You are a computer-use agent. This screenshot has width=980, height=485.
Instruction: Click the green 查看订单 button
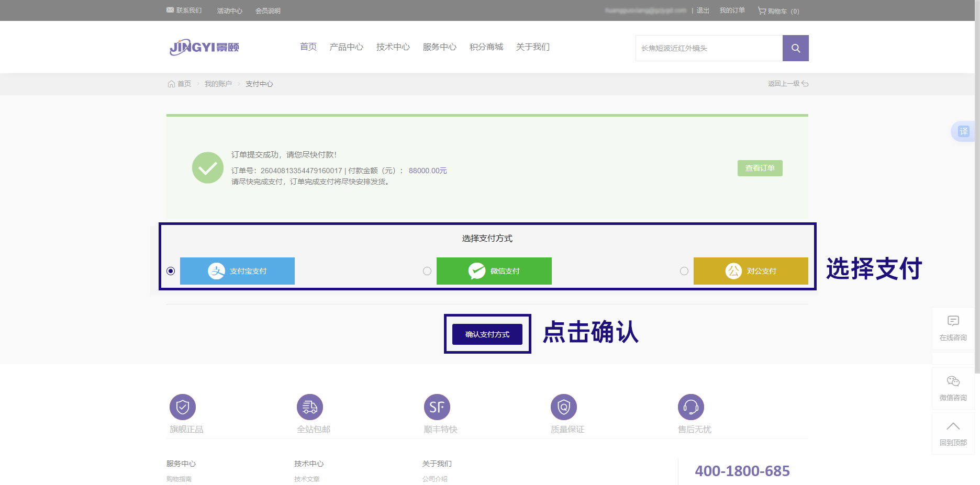pos(760,168)
